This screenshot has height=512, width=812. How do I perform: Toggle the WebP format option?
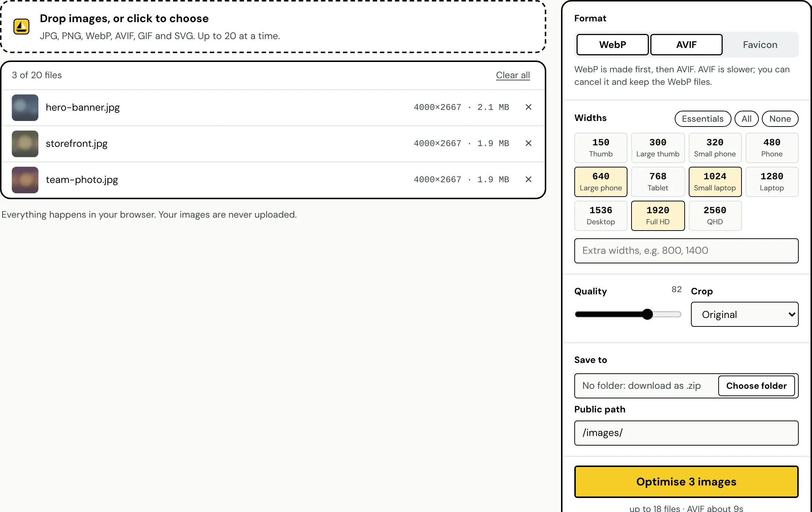coord(612,45)
